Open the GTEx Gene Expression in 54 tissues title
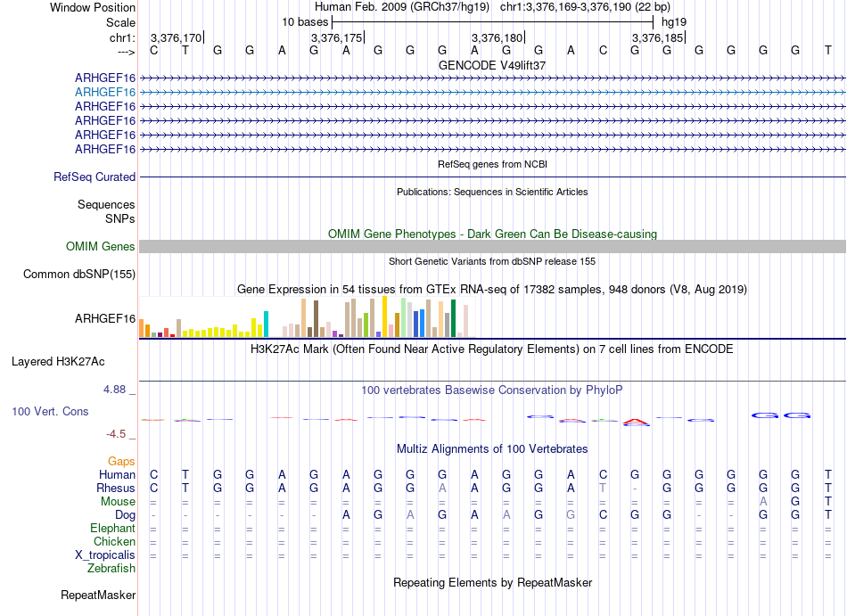Screen dimensions: 847x616 [x=492, y=290]
